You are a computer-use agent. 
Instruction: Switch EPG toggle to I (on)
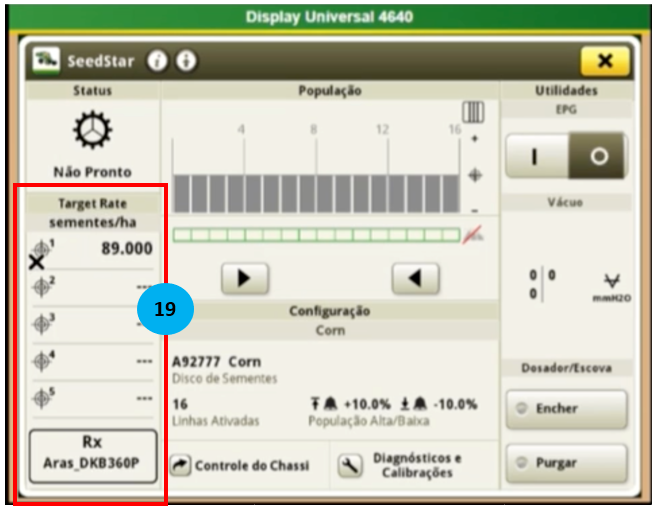pyautogui.click(x=537, y=157)
